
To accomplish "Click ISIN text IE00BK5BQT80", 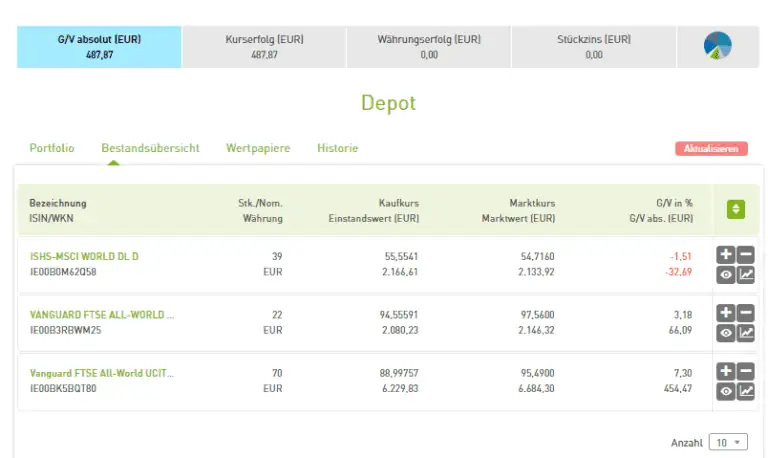I will (63, 388).
